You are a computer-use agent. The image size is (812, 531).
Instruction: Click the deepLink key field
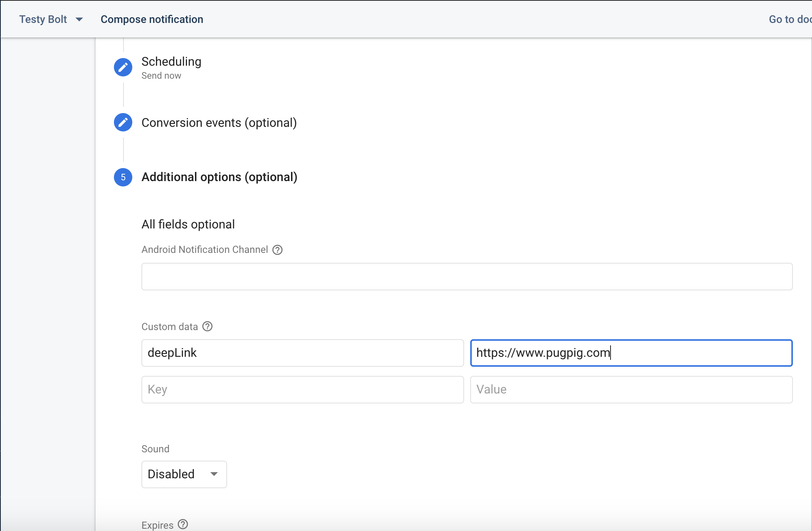pos(302,353)
